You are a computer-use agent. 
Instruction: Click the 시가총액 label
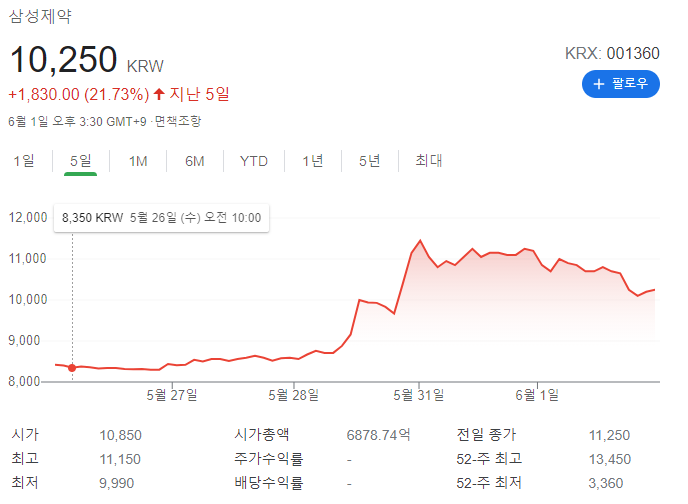point(262,435)
